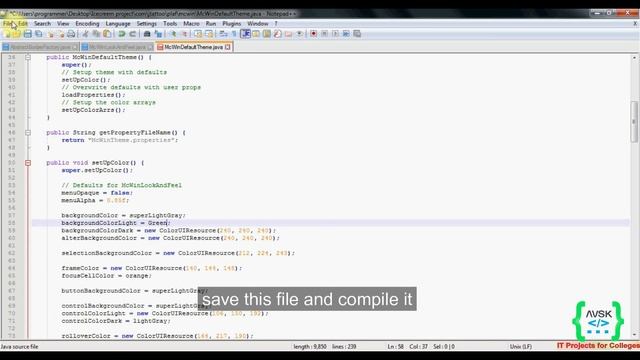Open the Encoding menu
The height and width of the screenshot is (360, 640).
tap(87, 24)
